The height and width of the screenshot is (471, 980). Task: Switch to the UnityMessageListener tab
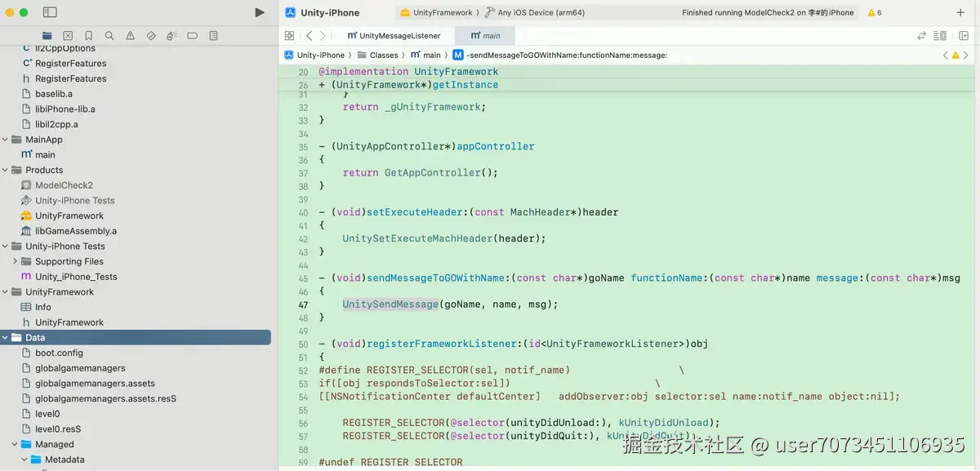point(394,36)
